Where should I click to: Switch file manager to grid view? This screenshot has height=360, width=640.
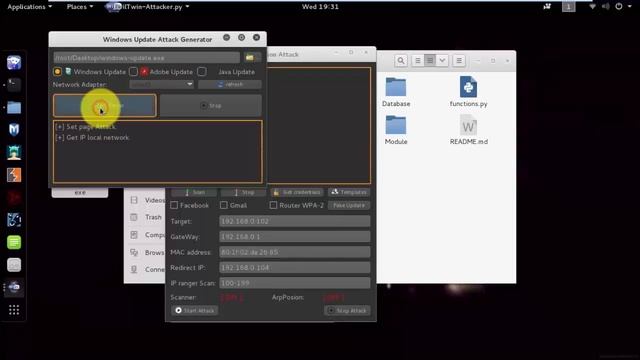430,61
